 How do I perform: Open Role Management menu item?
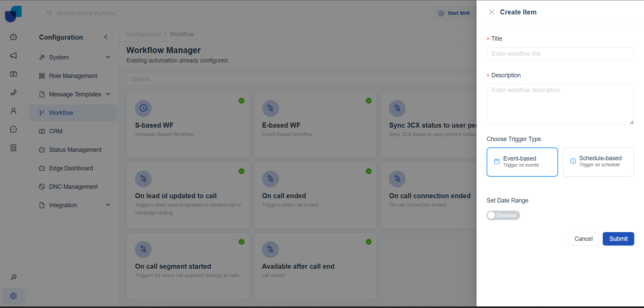[73, 76]
